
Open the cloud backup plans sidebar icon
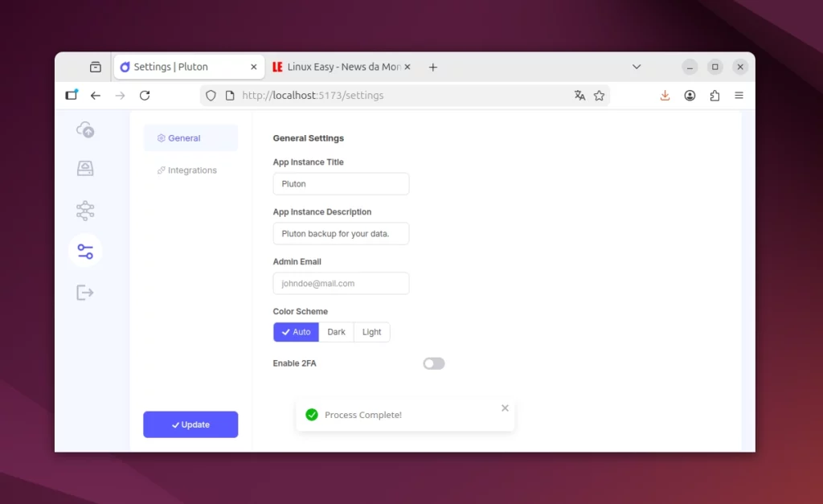pos(85,129)
